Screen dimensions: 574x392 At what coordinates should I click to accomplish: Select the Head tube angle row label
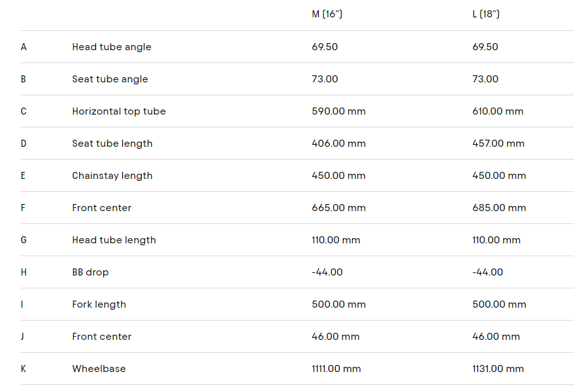tap(111, 47)
